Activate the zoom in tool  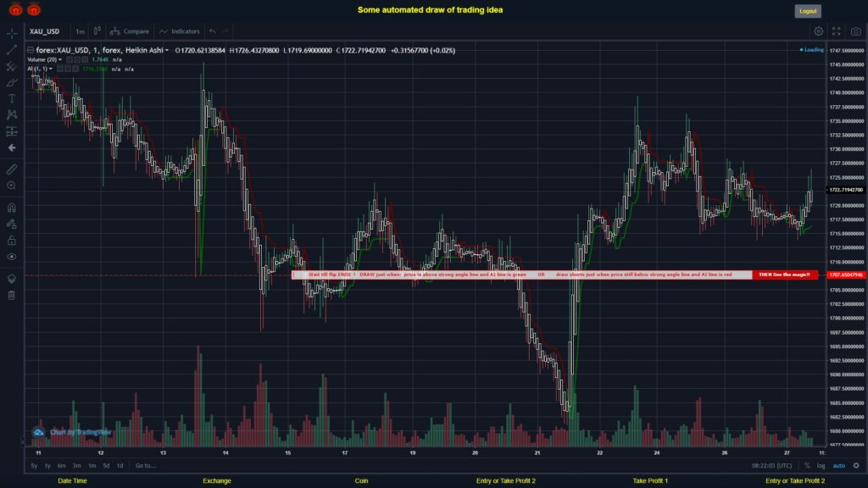point(12,186)
